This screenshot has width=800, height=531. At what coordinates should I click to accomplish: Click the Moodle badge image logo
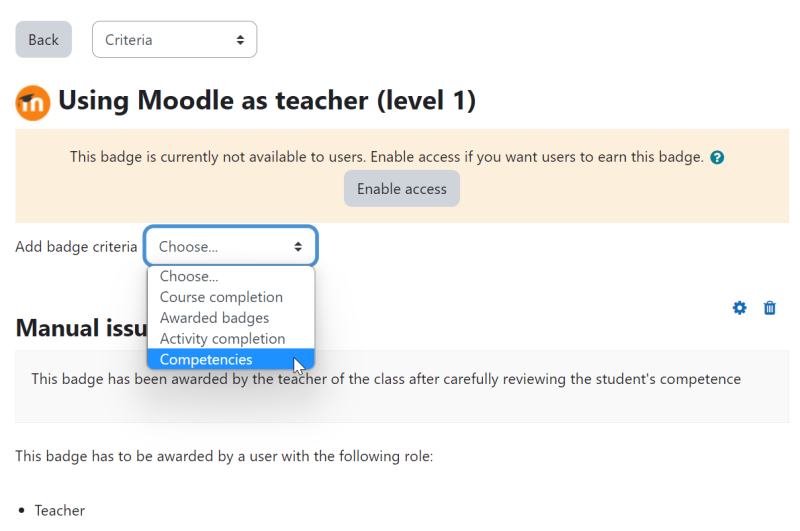tap(33, 103)
